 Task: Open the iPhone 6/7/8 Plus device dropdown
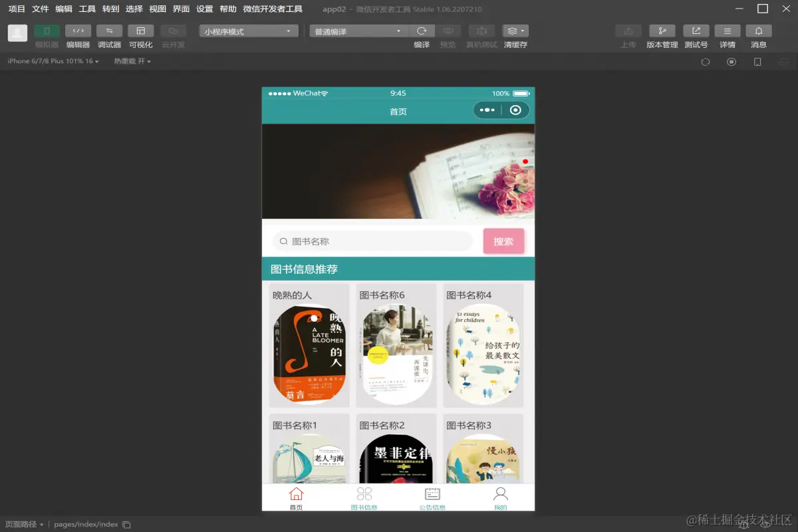coord(53,61)
